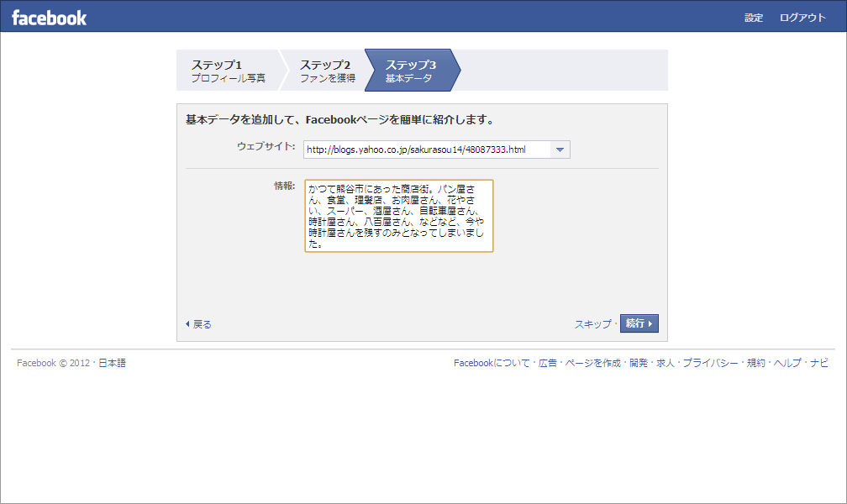Focus the ウェブサイト URL input field
The height and width of the screenshot is (504, 847).
click(x=427, y=150)
